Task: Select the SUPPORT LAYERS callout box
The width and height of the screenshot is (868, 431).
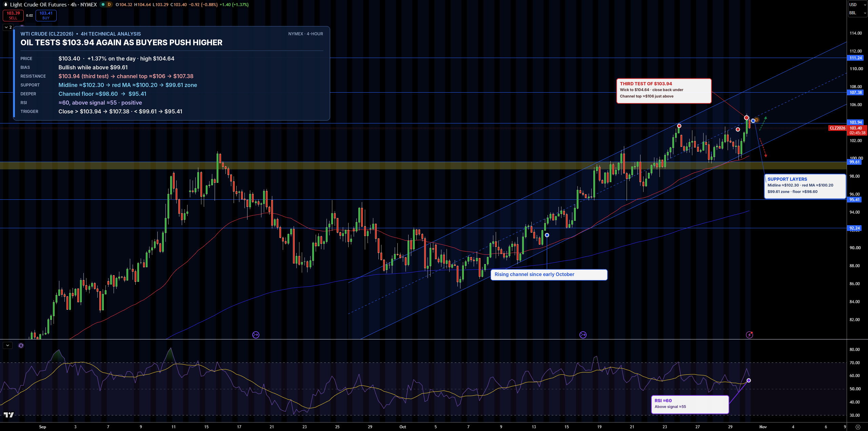Action: (x=805, y=186)
